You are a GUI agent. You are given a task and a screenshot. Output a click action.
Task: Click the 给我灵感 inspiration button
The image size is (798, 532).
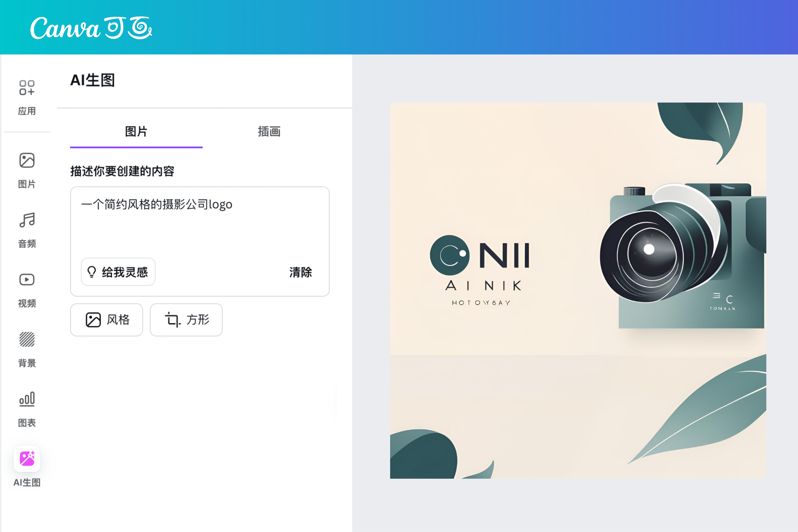118,272
